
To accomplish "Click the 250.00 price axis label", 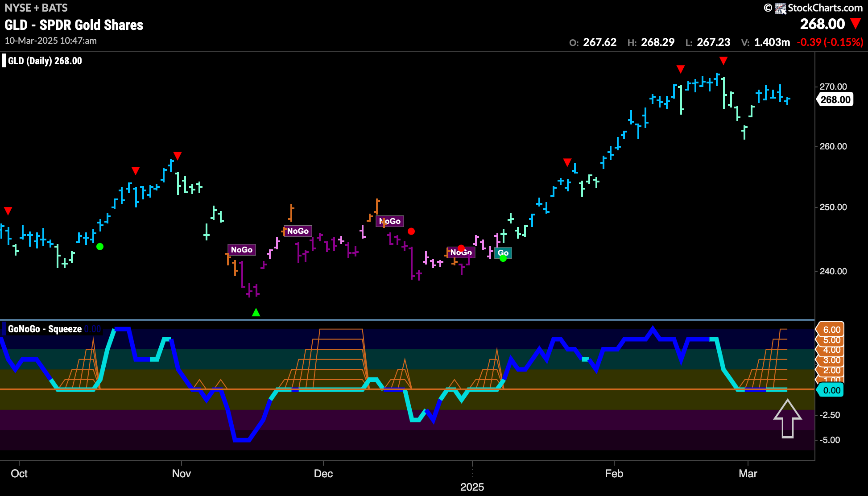I will [833, 207].
